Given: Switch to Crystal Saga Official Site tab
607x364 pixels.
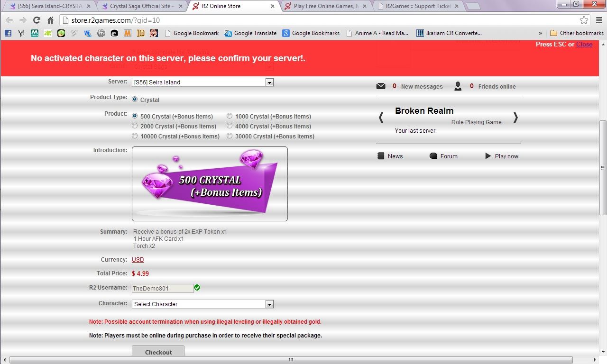Looking at the screenshot, I should click(x=141, y=6).
